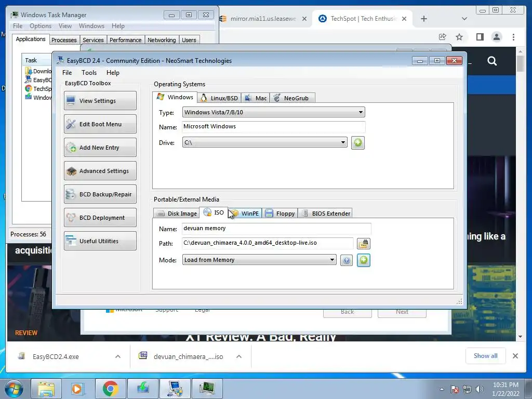Open File Explorer from taskbar
The image size is (532, 399).
coord(46,389)
